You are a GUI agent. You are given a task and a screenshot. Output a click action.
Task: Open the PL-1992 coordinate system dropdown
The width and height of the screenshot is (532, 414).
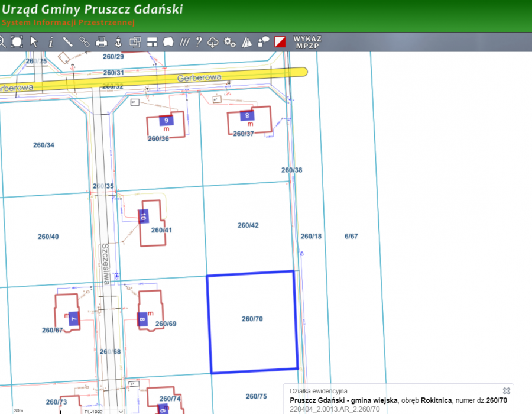(x=103, y=410)
